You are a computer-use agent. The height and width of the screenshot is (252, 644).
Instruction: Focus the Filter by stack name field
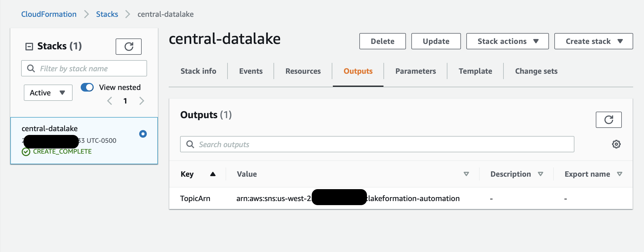(84, 68)
